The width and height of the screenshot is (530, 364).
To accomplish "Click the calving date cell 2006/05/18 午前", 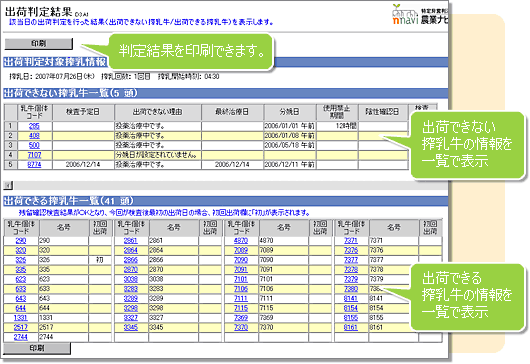I will pos(290,145).
